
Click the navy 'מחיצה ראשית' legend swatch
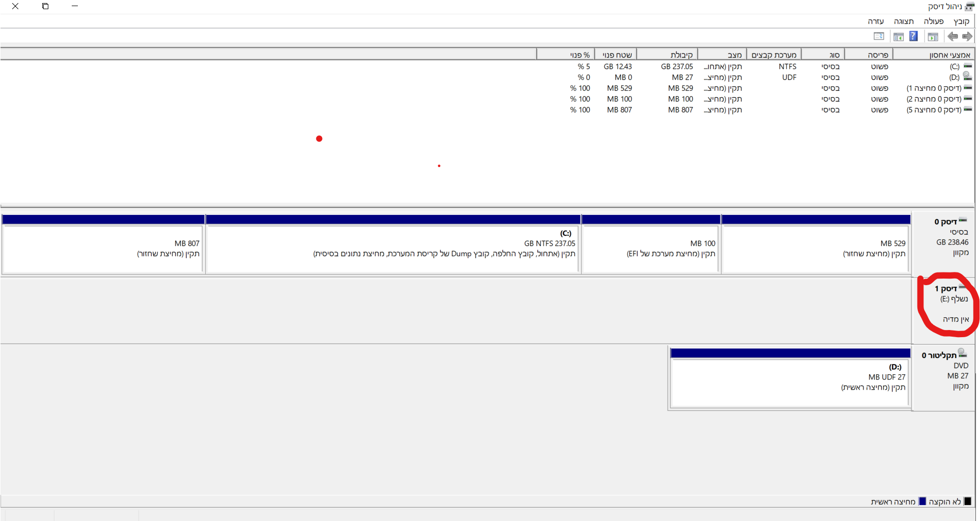[x=923, y=502]
